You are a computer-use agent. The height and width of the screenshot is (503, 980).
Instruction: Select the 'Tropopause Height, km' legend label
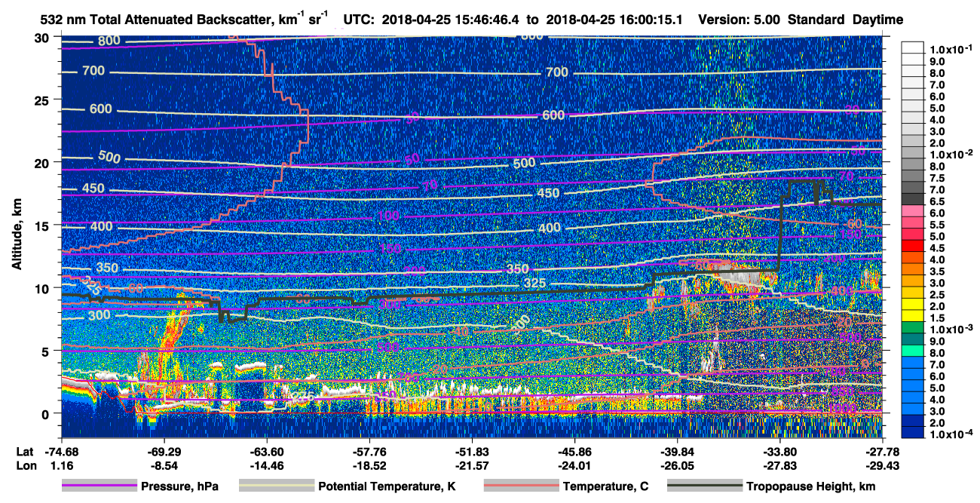tap(810, 486)
